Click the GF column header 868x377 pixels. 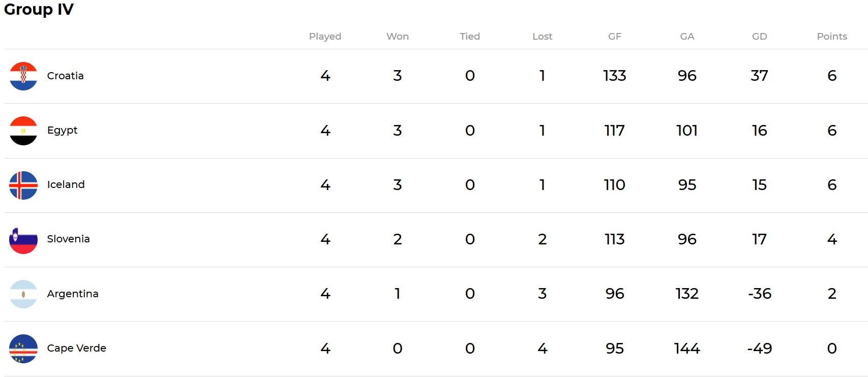(615, 37)
